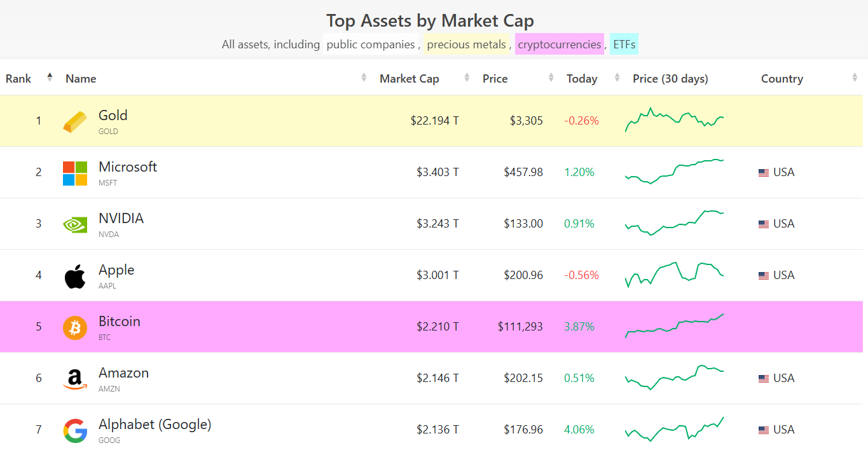The height and width of the screenshot is (450, 868).
Task: Select the cyan ETFs filter tag
Action: 624,44
